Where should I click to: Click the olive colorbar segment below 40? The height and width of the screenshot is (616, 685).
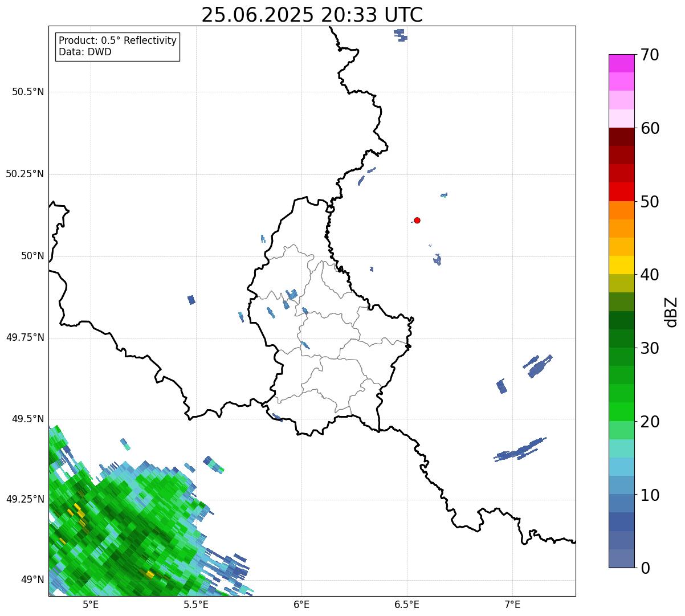(x=621, y=283)
